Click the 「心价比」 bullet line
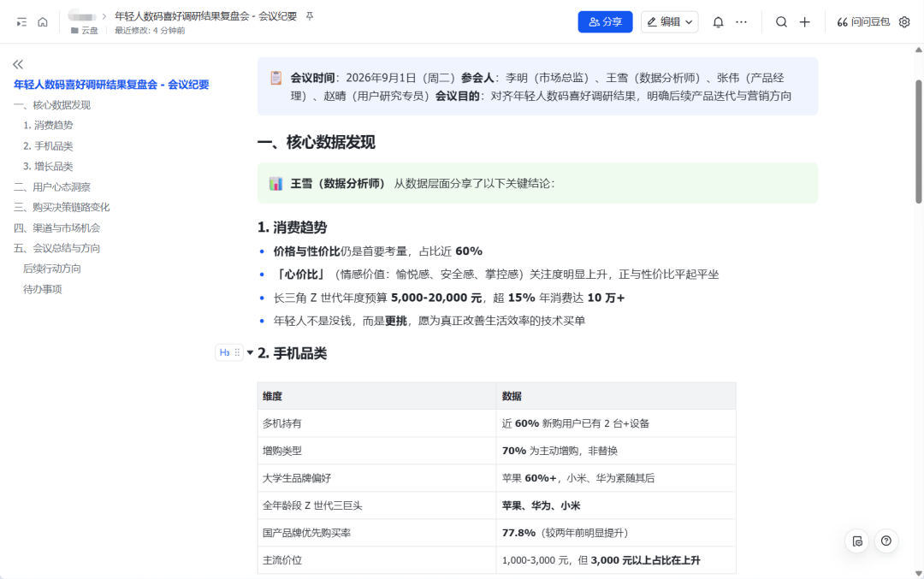 coord(495,274)
